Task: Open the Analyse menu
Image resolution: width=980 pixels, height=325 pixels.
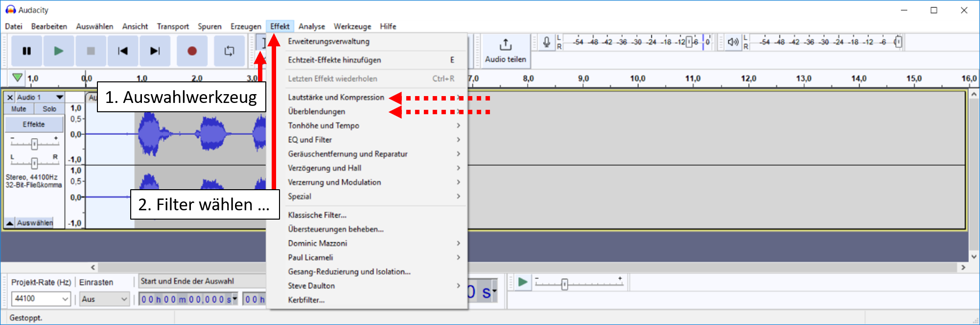Action: pyautogui.click(x=312, y=26)
